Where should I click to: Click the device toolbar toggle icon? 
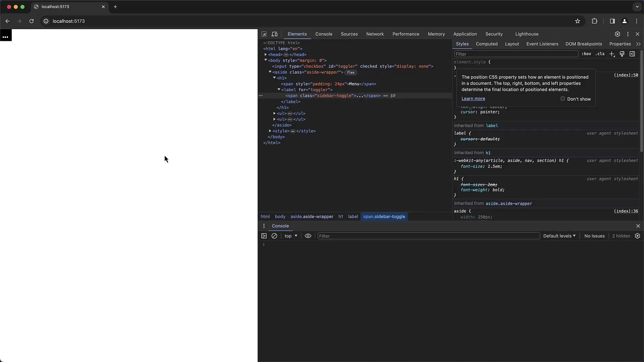[275, 34]
